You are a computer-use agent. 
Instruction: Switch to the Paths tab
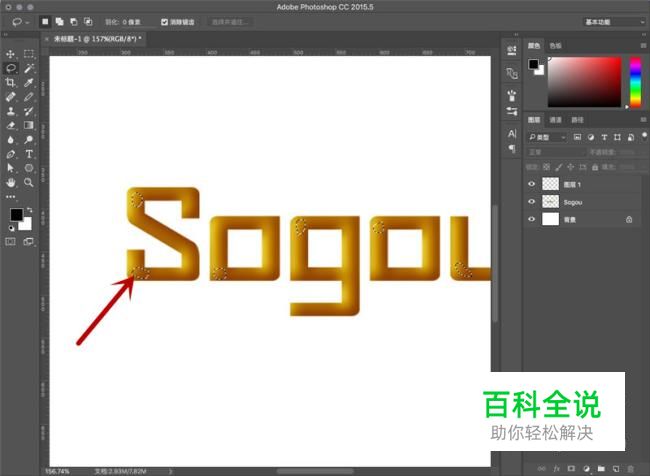click(577, 120)
